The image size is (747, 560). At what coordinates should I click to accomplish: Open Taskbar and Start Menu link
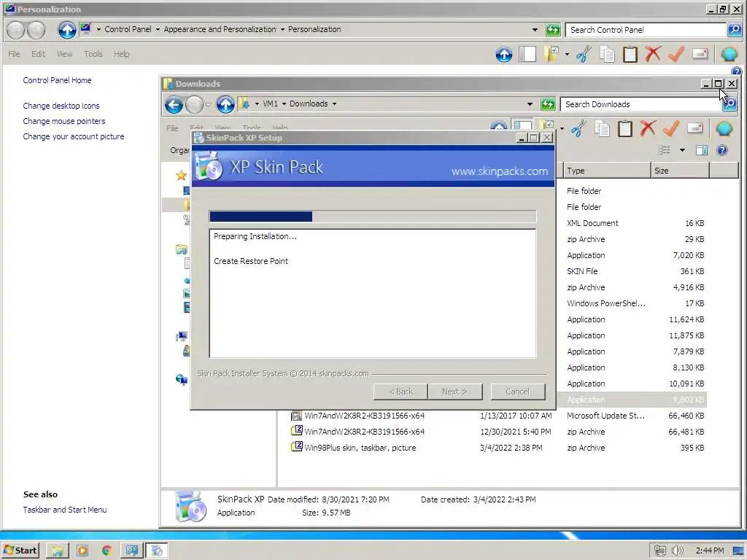[x=65, y=510]
